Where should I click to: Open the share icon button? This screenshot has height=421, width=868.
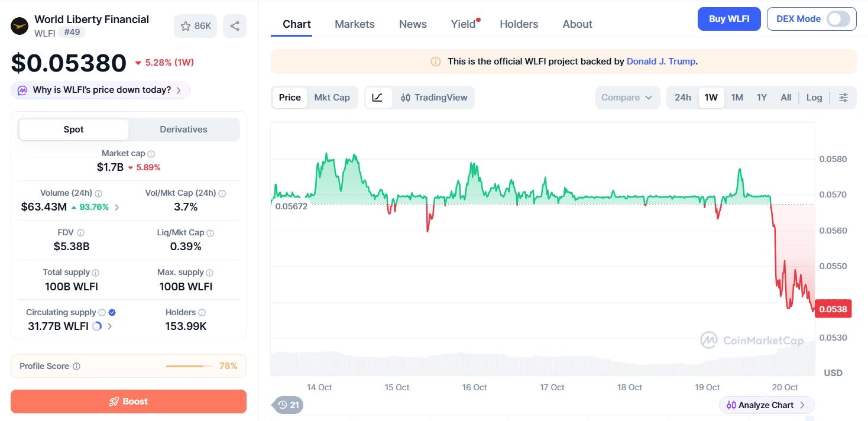tap(235, 26)
